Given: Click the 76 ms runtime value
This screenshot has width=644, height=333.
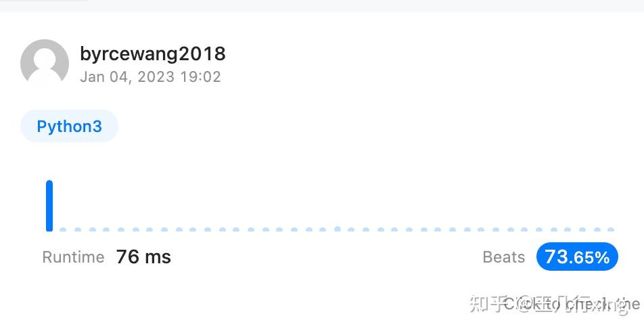Looking at the screenshot, I should 143,257.
